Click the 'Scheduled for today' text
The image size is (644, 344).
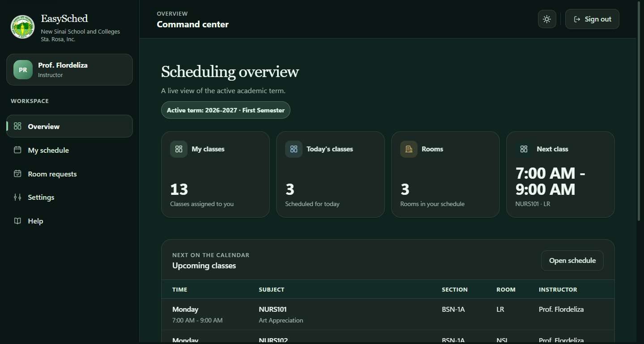tap(312, 204)
